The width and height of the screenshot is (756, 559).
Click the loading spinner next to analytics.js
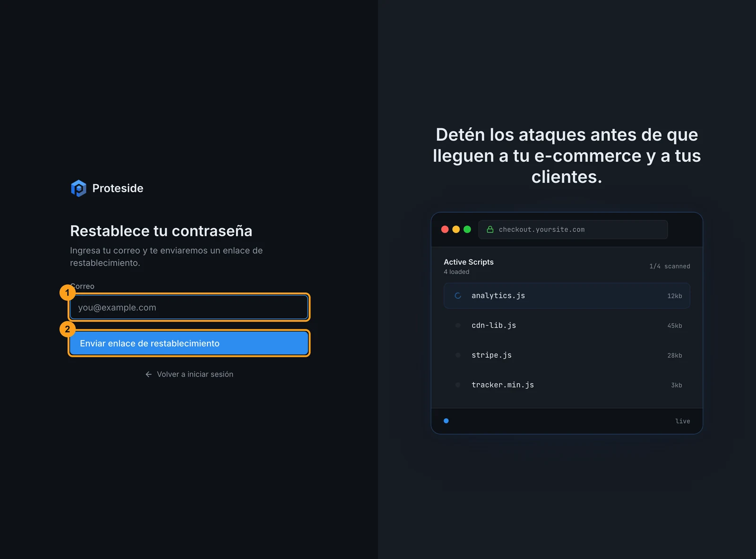[x=458, y=296]
